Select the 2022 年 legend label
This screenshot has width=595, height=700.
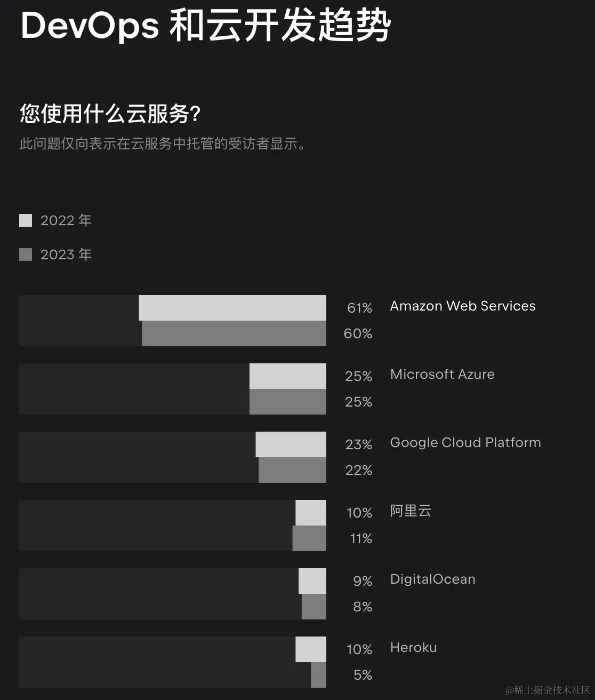(x=66, y=220)
